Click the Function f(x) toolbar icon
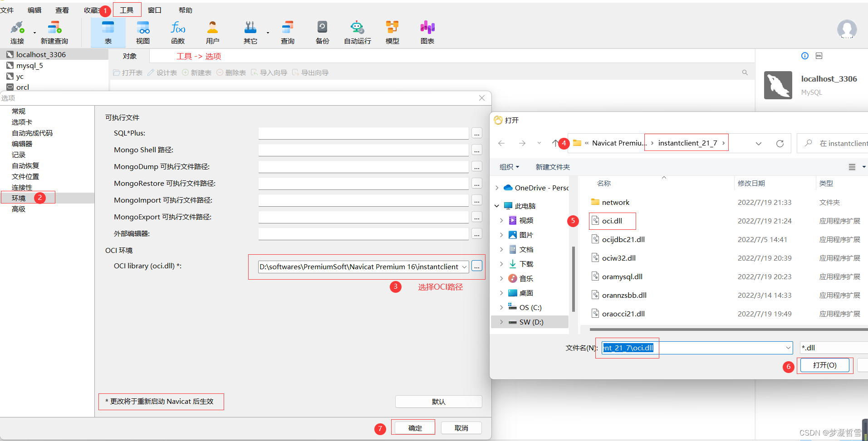The image size is (868, 441). (178, 33)
